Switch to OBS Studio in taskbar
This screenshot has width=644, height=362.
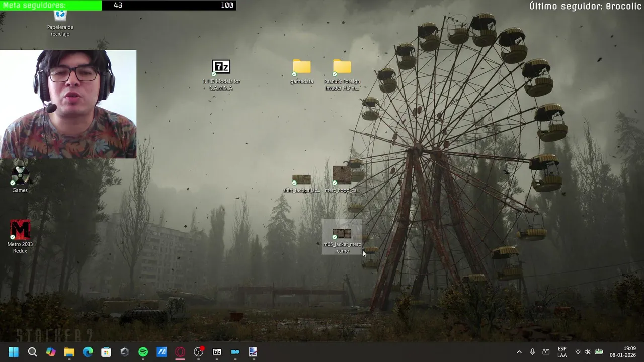(x=199, y=352)
